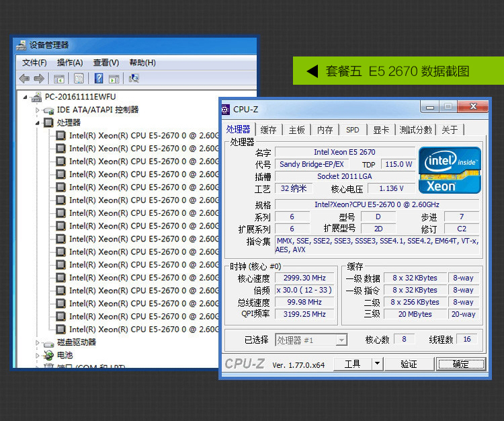Screen dimensions: 504x421
Task: Click the scan for hardware changes icon
Action: coord(134,78)
